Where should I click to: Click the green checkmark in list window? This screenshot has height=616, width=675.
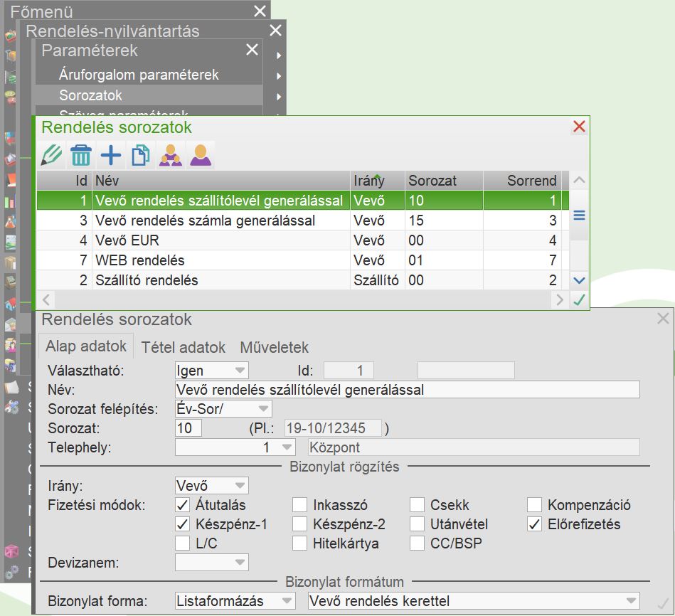[580, 299]
